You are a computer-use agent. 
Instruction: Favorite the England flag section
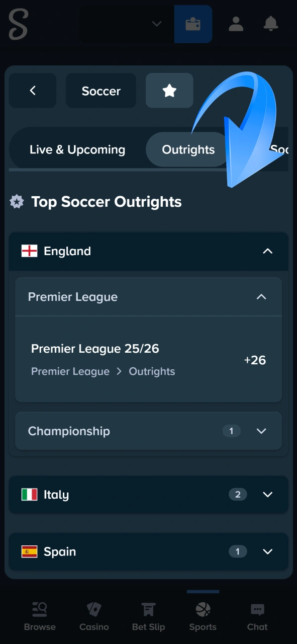point(30,251)
